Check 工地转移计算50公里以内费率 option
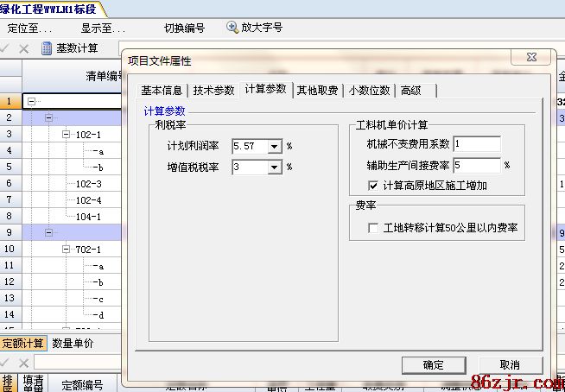565x392 pixels. coord(373,228)
